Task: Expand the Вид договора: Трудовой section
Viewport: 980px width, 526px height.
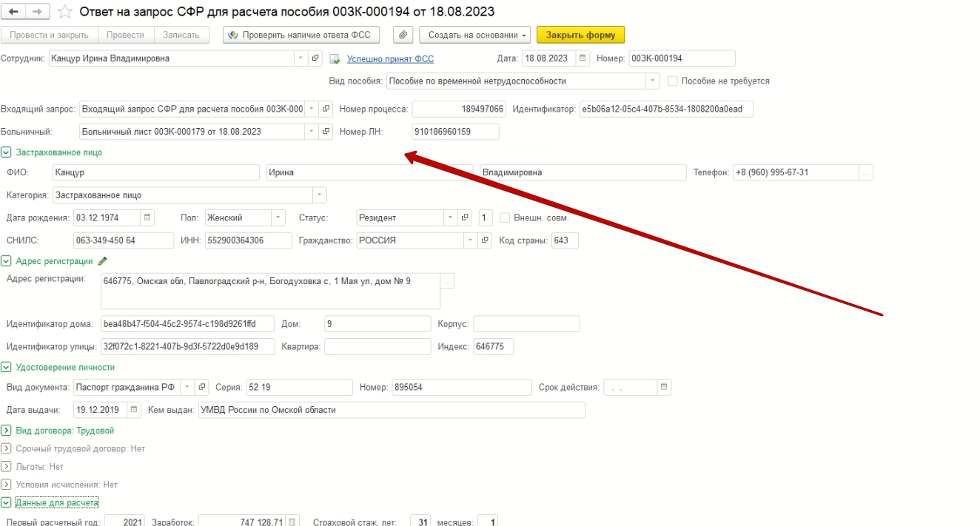Action: (6, 431)
